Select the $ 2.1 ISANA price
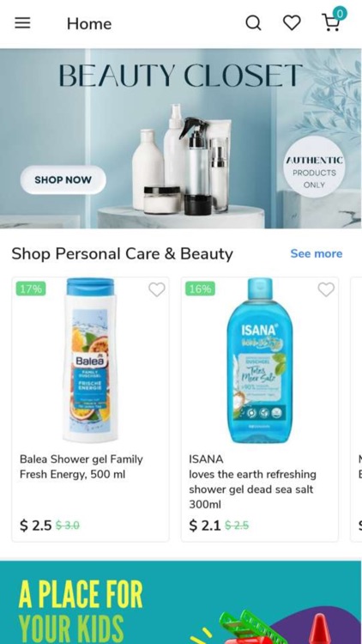This screenshot has height=644, width=362. tap(205, 526)
